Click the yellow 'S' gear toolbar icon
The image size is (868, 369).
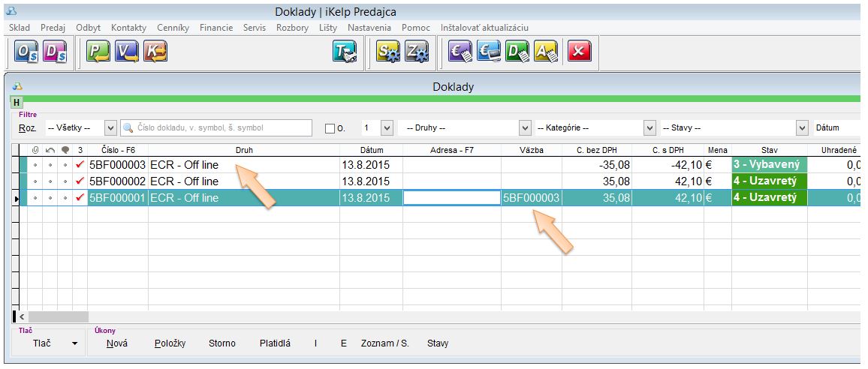387,52
